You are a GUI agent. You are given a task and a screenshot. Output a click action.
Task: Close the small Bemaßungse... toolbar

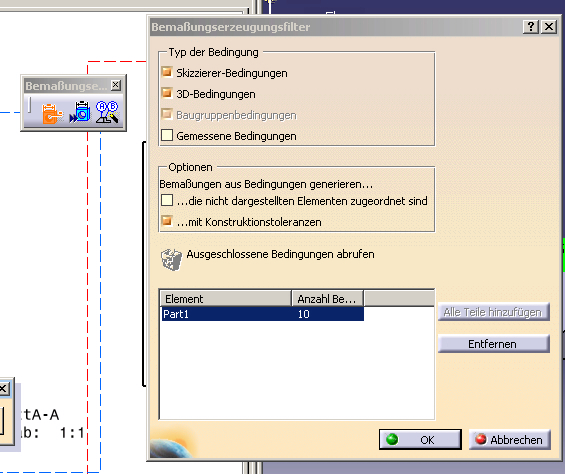click(116, 85)
